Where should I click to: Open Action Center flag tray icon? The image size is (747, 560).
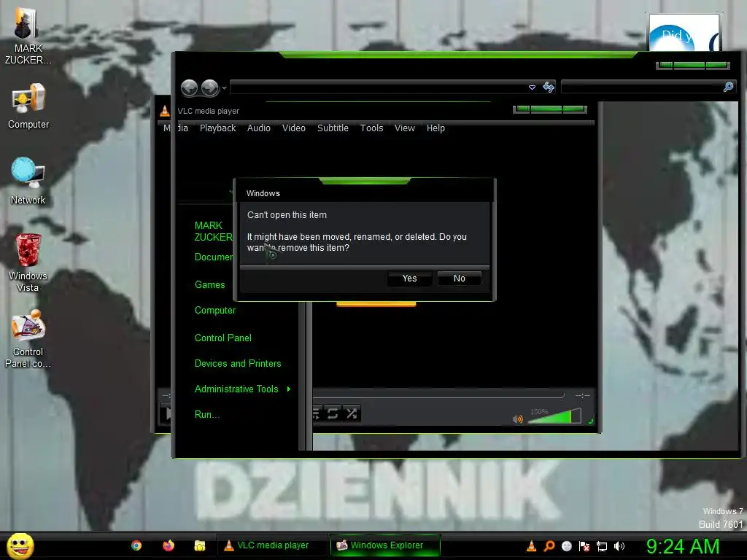click(584, 546)
